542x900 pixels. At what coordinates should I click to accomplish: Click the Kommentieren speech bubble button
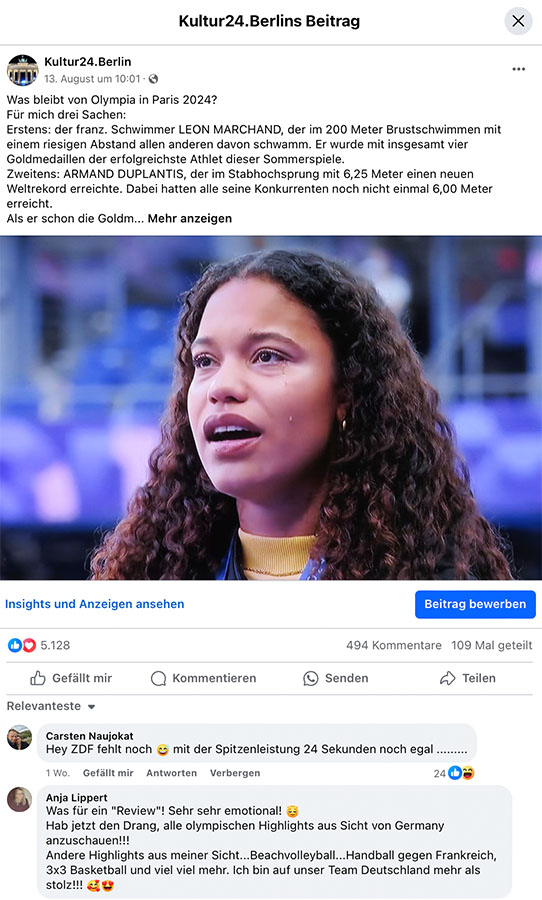[203, 678]
